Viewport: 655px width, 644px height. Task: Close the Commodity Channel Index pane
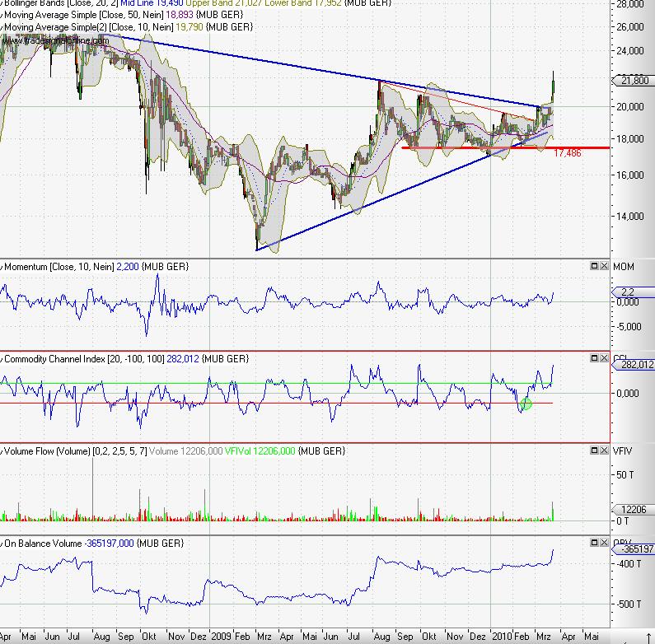coord(606,358)
